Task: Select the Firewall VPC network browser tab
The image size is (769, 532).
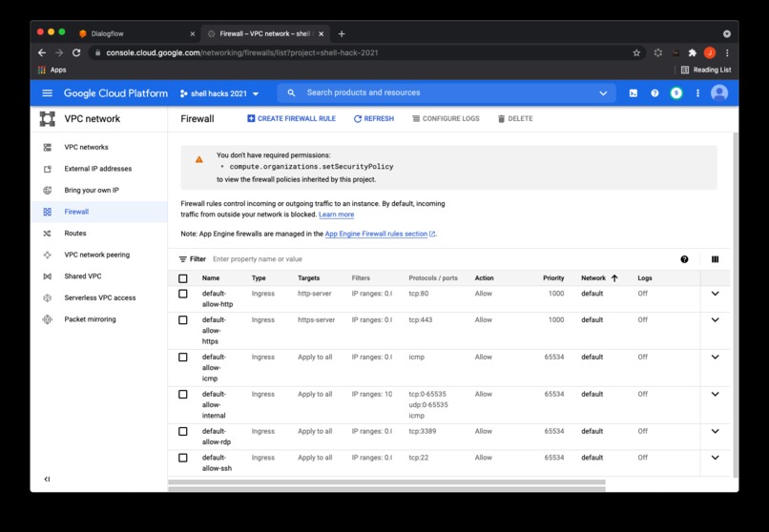Action: (x=265, y=33)
